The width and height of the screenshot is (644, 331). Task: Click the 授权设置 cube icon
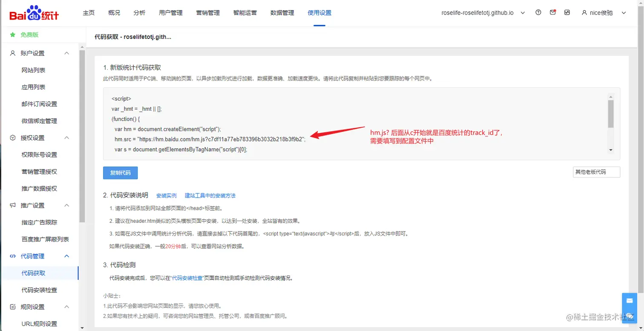click(13, 138)
